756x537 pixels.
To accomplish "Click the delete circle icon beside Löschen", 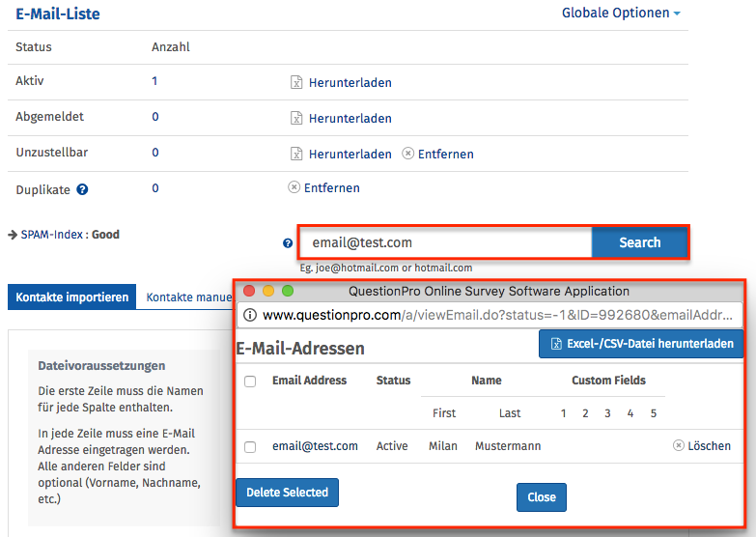I will click(x=679, y=445).
